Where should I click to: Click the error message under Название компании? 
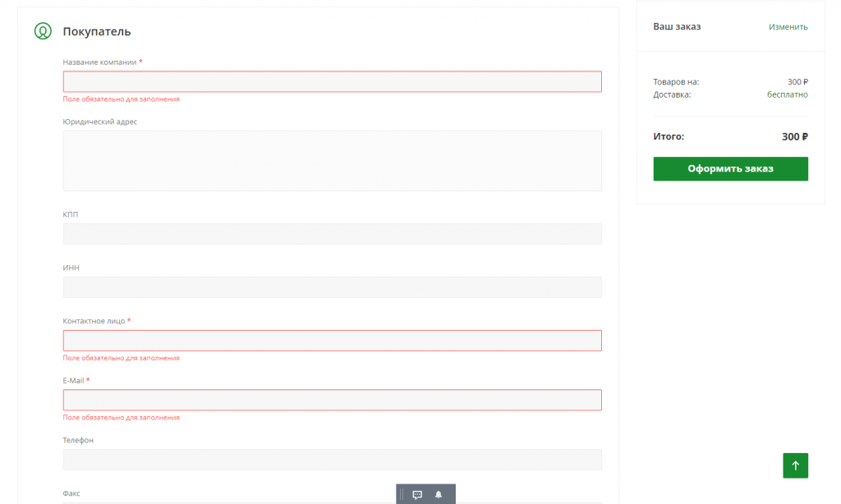pos(121,99)
